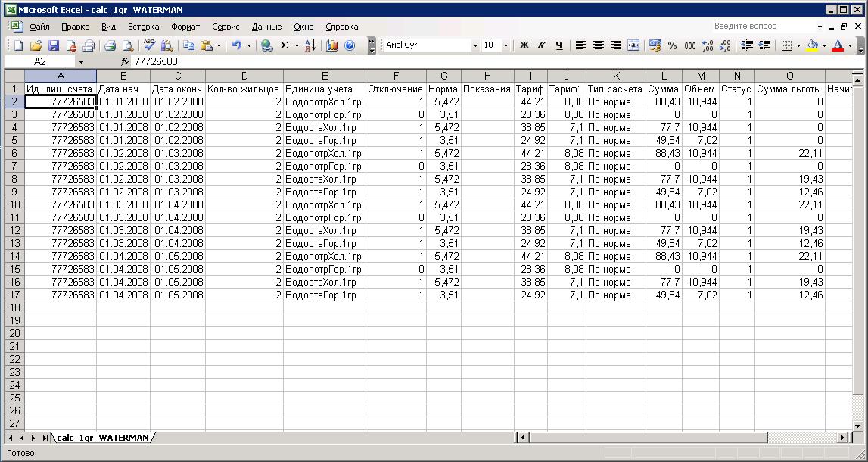Open print preview from the toolbar

(x=128, y=45)
